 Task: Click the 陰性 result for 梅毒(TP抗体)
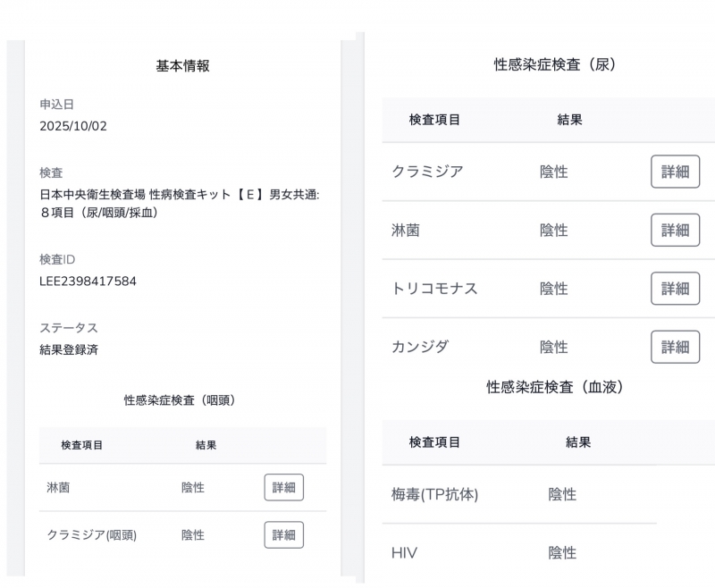[x=562, y=494]
